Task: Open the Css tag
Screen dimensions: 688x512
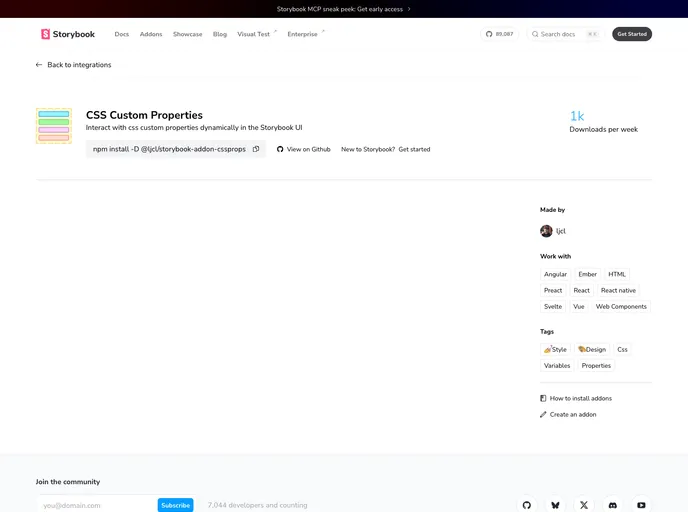Action: (x=622, y=349)
